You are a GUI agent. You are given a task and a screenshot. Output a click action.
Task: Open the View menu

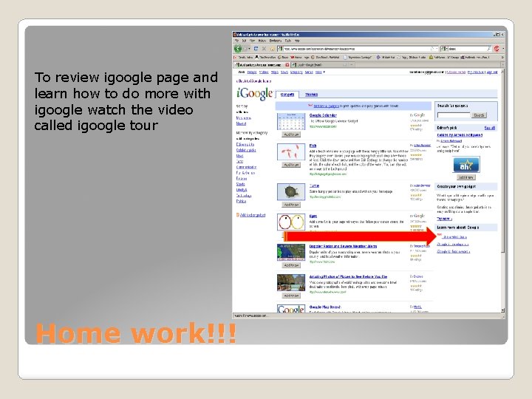[x=252, y=41]
